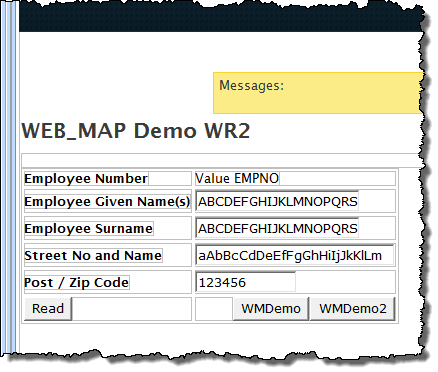Image resolution: width=438 pixels, height=372 pixels.
Task: Click the Employee Surname label
Action: point(89,229)
